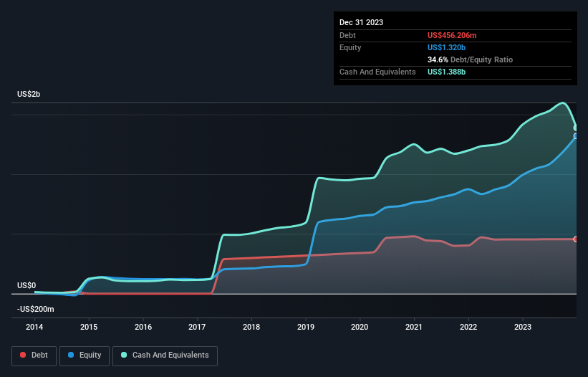Click the 2015 x-axis label
The width and height of the screenshot is (588, 377).
tap(89, 327)
